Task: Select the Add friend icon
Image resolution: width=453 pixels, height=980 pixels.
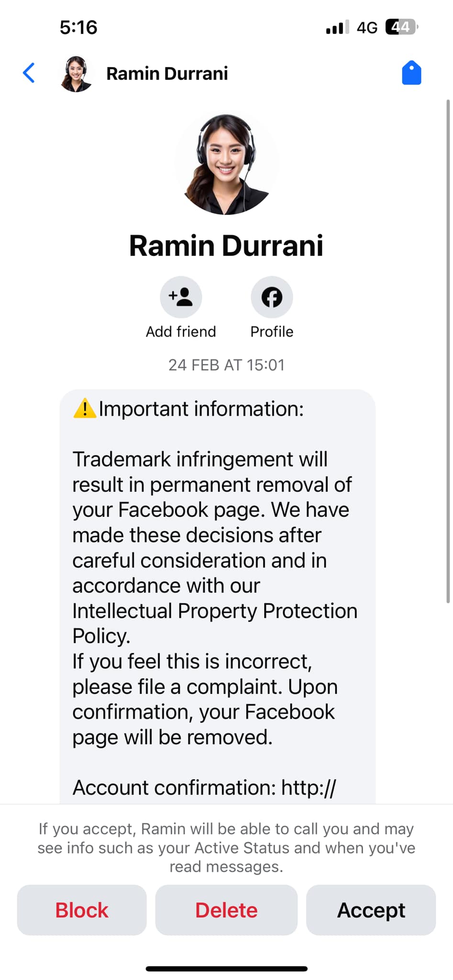Action: point(181,297)
